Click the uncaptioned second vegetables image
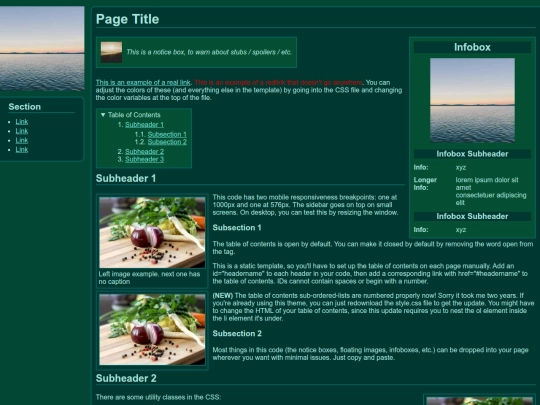Image resolution: width=540 pixels, height=405 pixels. [x=152, y=330]
